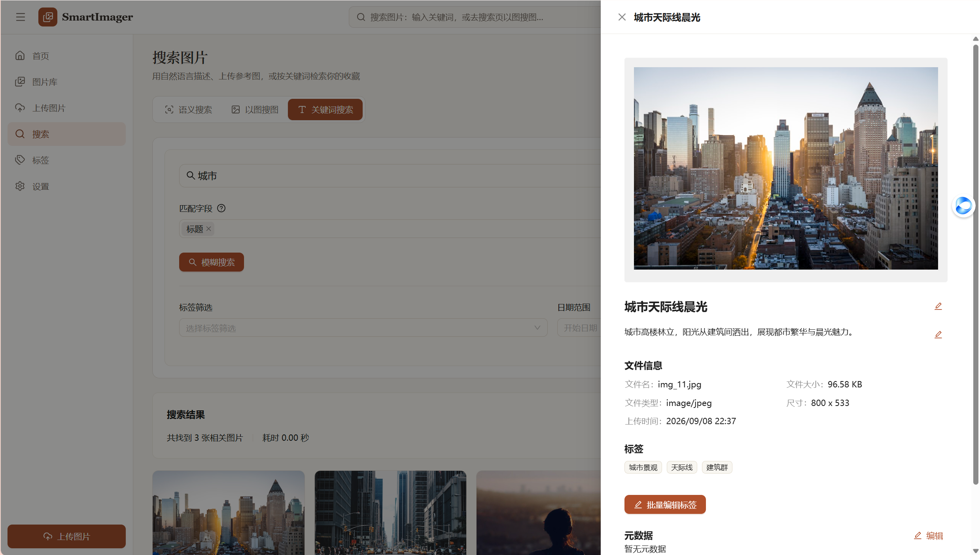Screen dimensions: 980x555
Task: Expand the 选择标签筛选 dropdown
Action: coord(363,328)
